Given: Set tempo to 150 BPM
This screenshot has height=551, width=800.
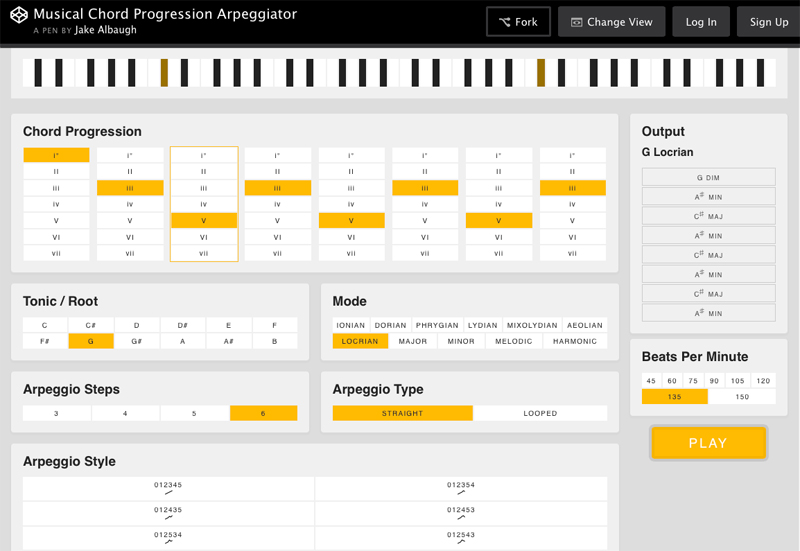Looking at the screenshot, I should (x=741, y=397).
